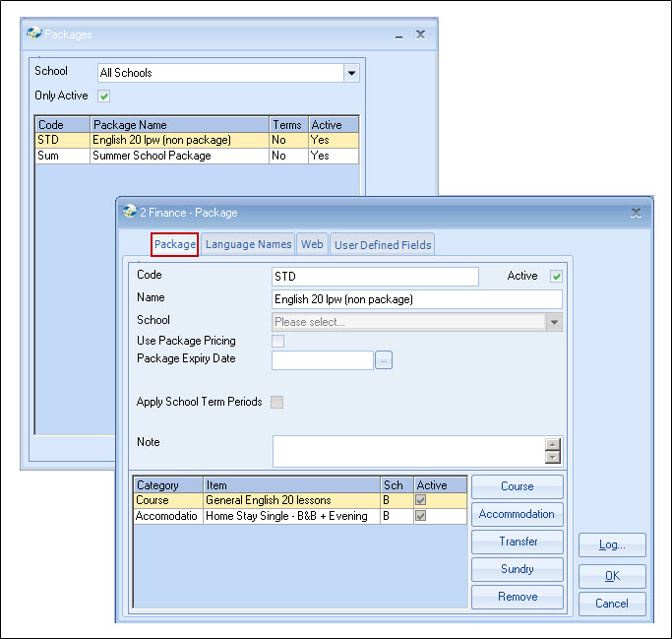Enable Use Package Pricing checkbox
Image resolution: width=672 pixels, height=639 pixels.
click(x=278, y=341)
